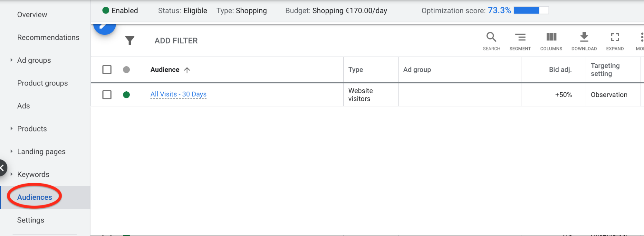Open Recommendations in the sidebar
Image resolution: width=644 pixels, height=236 pixels.
coord(48,37)
